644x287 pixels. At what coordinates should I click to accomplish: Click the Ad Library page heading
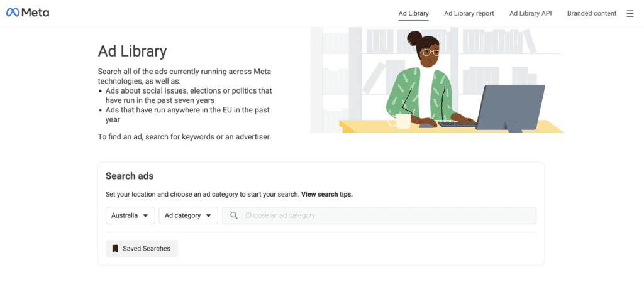coord(132,51)
